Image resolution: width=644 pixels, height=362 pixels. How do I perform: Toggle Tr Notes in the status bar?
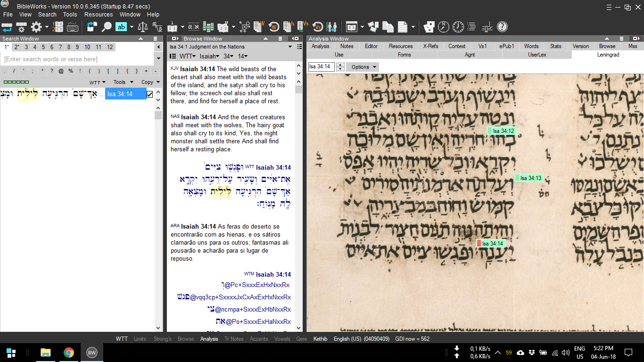(234, 339)
